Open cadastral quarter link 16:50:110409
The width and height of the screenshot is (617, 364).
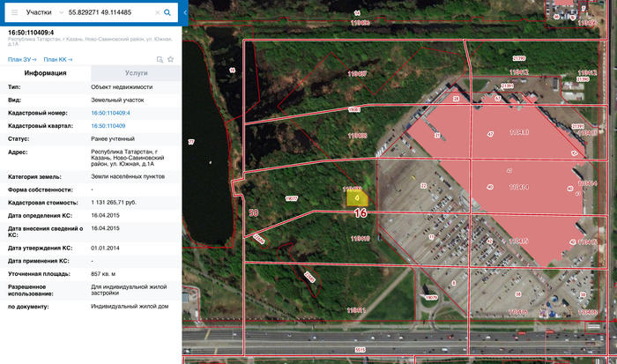108,126
